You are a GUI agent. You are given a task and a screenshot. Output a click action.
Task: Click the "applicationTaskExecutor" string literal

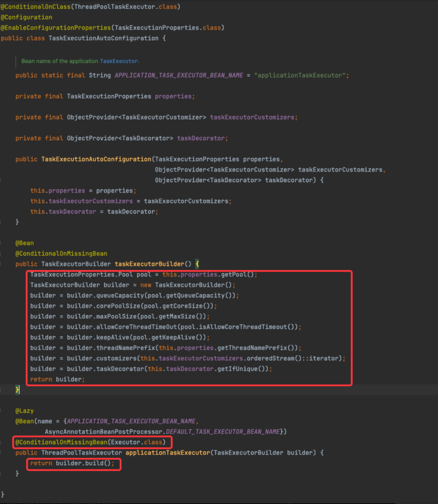pos(300,75)
